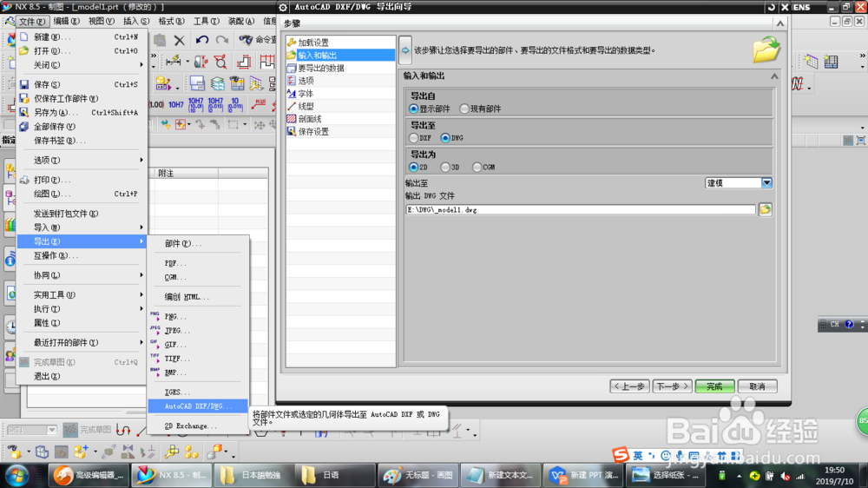Choose DWG as export format
This screenshot has width=868, height=488.
[445, 138]
